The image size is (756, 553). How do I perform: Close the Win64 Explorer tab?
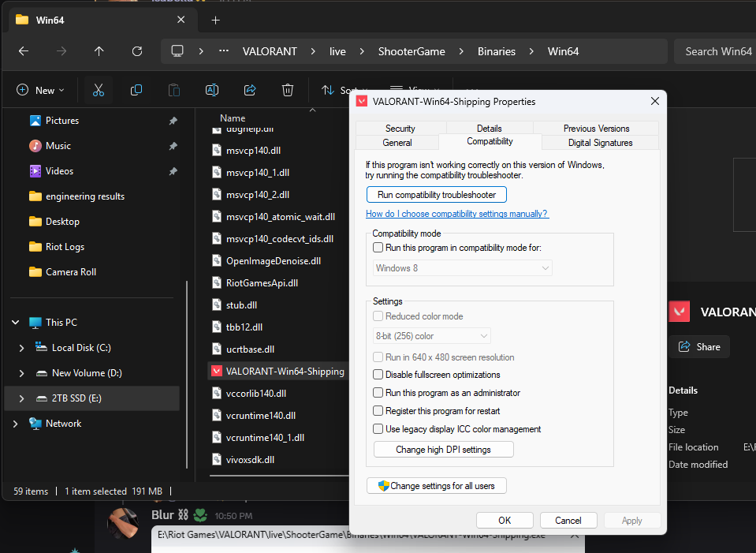coord(181,20)
